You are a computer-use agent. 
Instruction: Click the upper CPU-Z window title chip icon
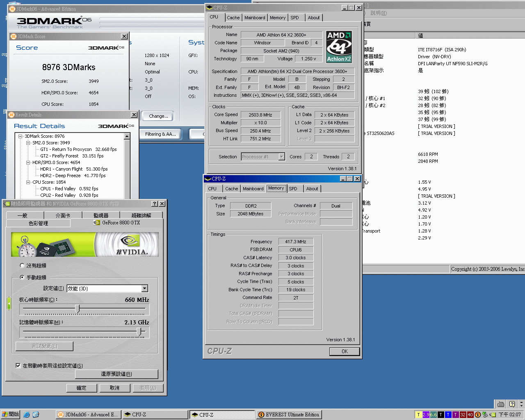coord(210,7)
